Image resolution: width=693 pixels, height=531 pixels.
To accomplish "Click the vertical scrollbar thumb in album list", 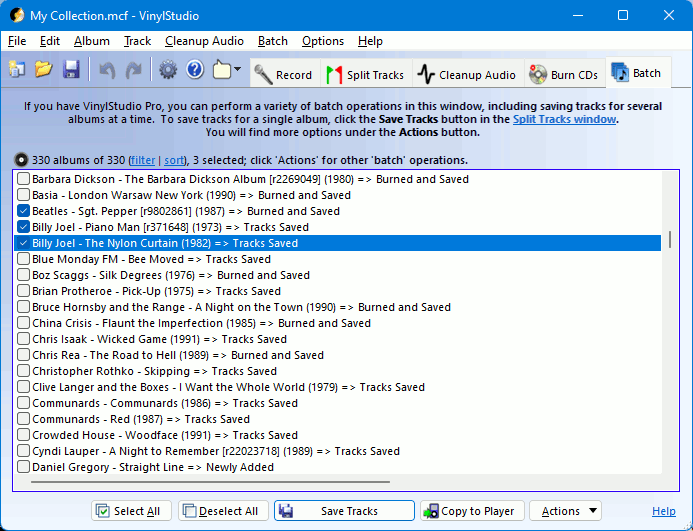I will (x=670, y=239).
